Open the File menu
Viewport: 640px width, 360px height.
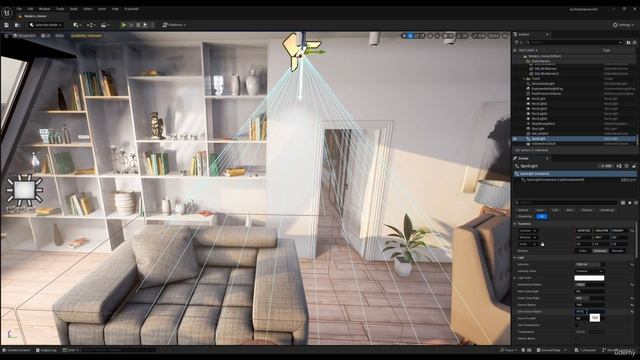click(19, 9)
